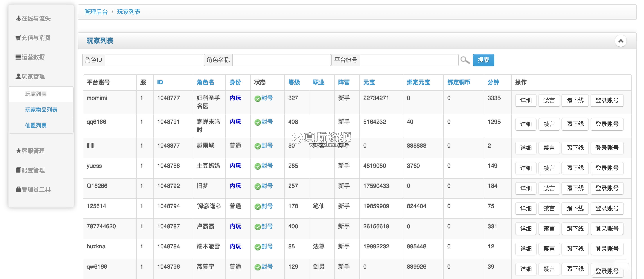Click the magnifier search icon
The width and height of the screenshot is (644, 279).
[x=465, y=60]
